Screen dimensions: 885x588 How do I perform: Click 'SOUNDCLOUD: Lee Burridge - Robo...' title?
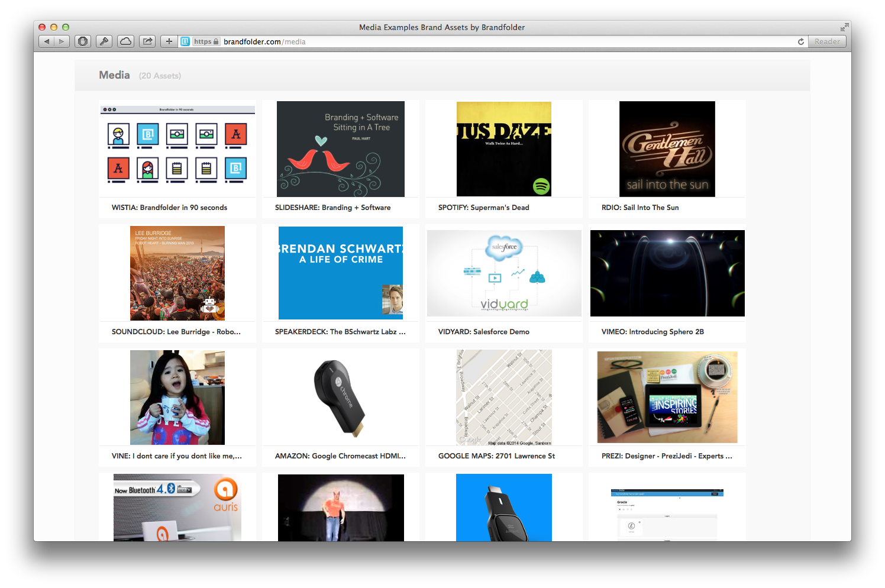point(176,332)
